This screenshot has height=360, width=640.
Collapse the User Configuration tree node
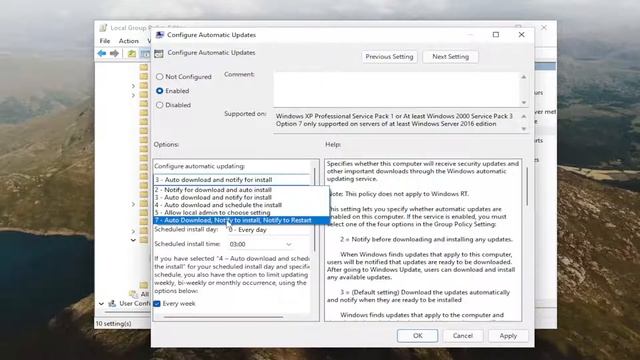[x=101, y=304]
